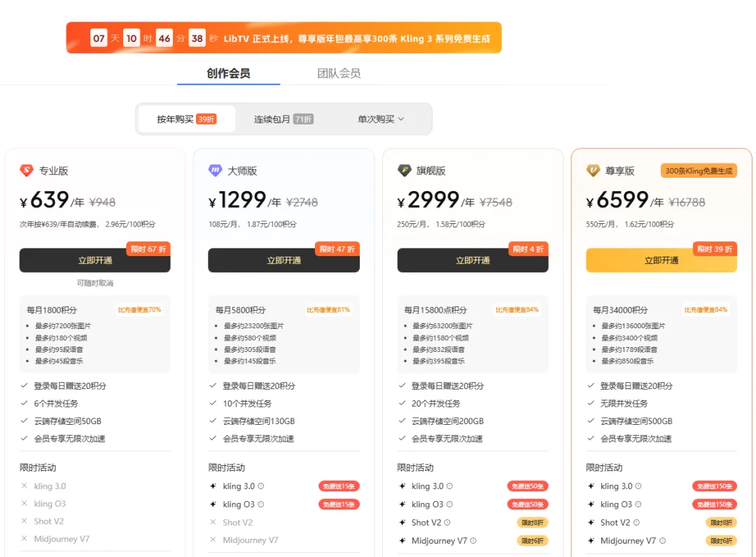Click sparkle icon next to Shot V2 in 尊享版
The height and width of the screenshot is (557, 756).
click(591, 522)
